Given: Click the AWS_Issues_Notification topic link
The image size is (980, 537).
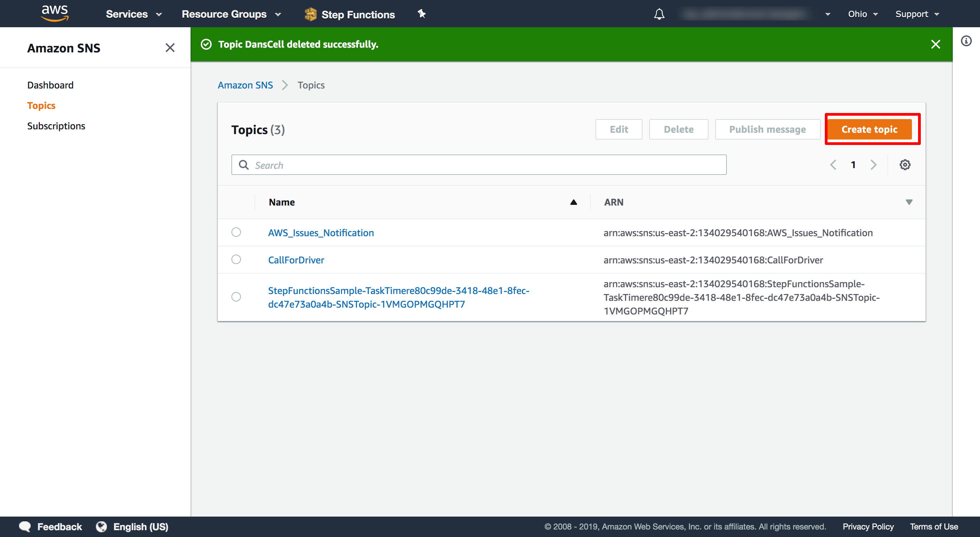Looking at the screenshot, I should [321, 233].
